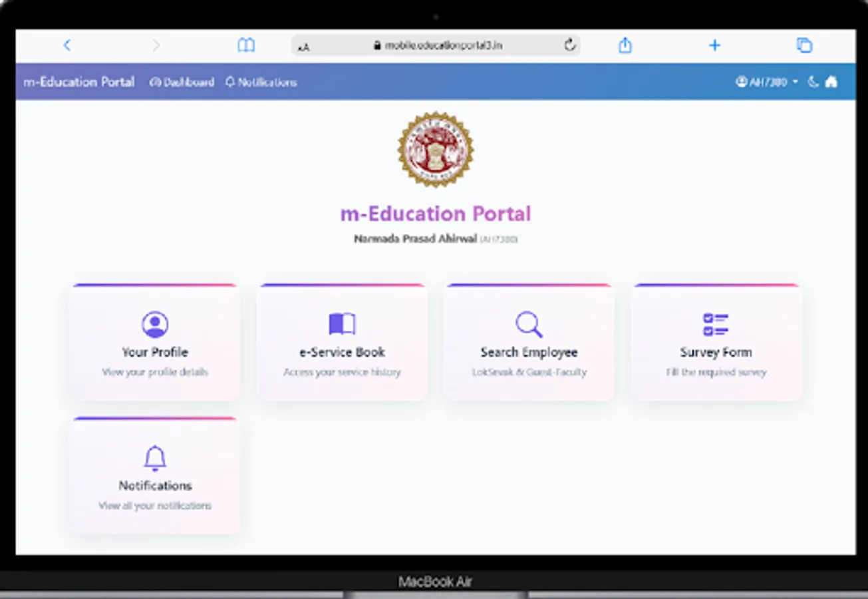Viewport: 868px width, 599px height.
Task: Click the user avatar icon beside AH7380
Action: pos(742,82)
